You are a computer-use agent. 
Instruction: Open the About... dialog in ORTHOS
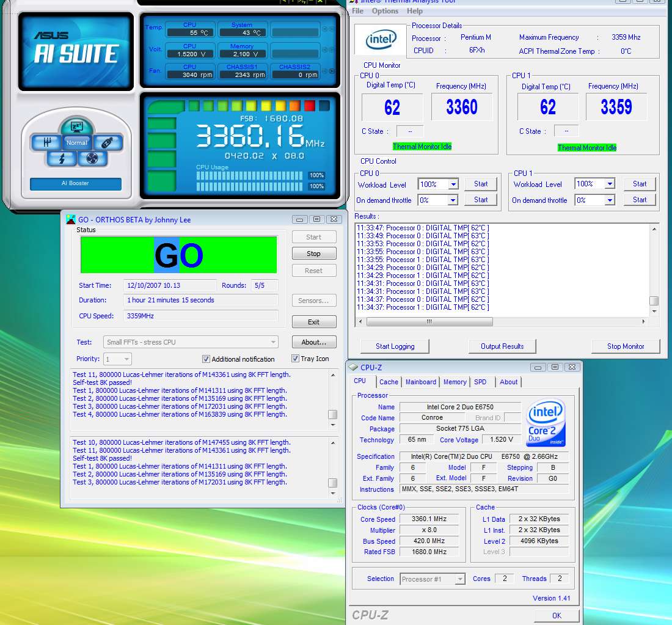(314, 342)
